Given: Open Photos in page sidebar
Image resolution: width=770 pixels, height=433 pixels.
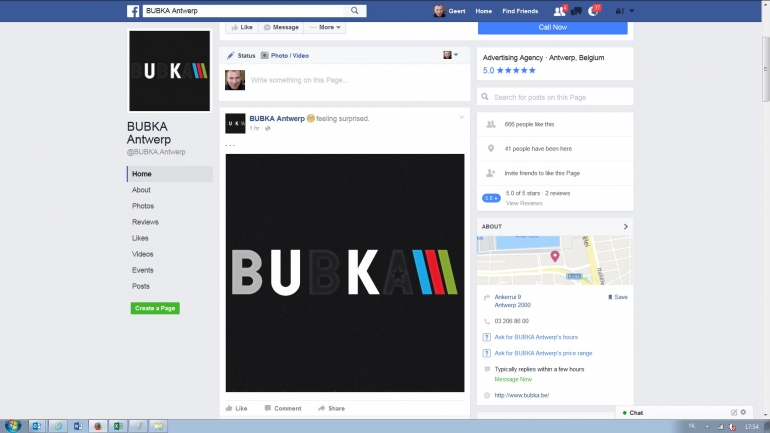Looking at the screenshot, I should 143,206.
